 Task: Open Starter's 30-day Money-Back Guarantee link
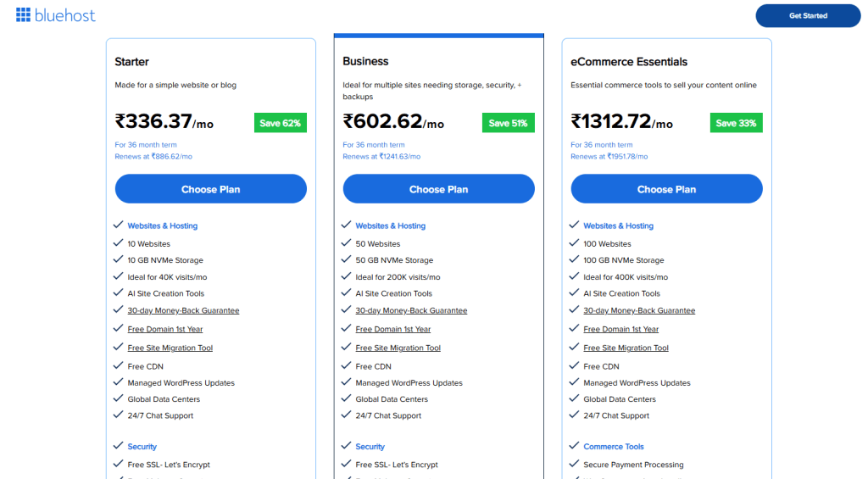(x=183, y=310)
